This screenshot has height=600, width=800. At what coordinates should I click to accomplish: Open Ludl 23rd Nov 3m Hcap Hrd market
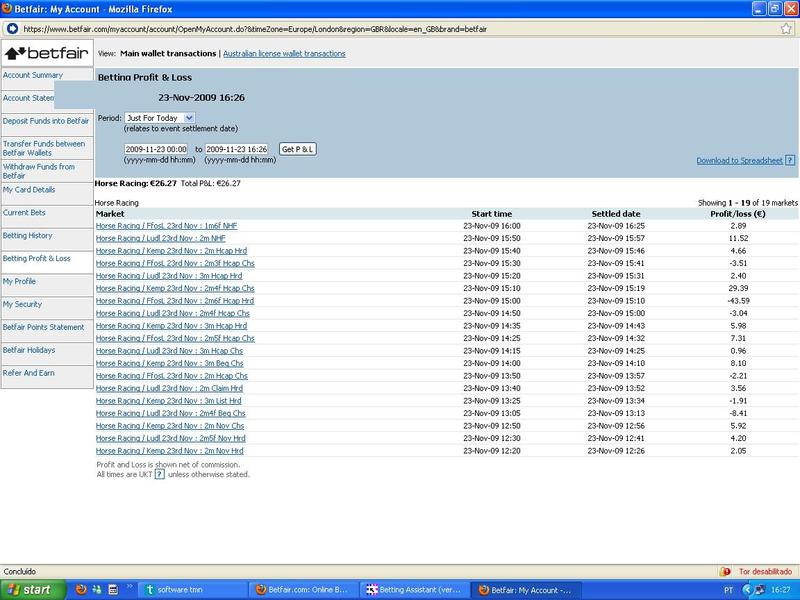click(169, 276)
